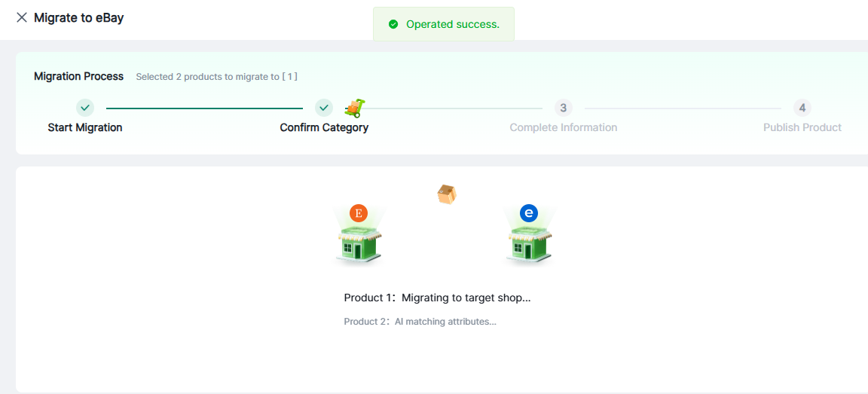The width and height of the screenshot is (868, 394).
Task: Click the Product 2 AI matching status
Action: 420,322
